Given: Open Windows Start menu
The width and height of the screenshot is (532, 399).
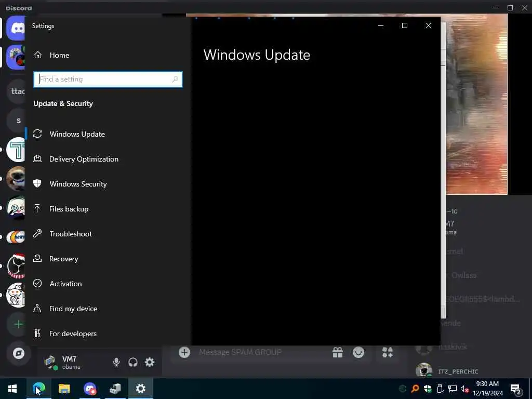Looking at the screenshot, I should [12, 389].
